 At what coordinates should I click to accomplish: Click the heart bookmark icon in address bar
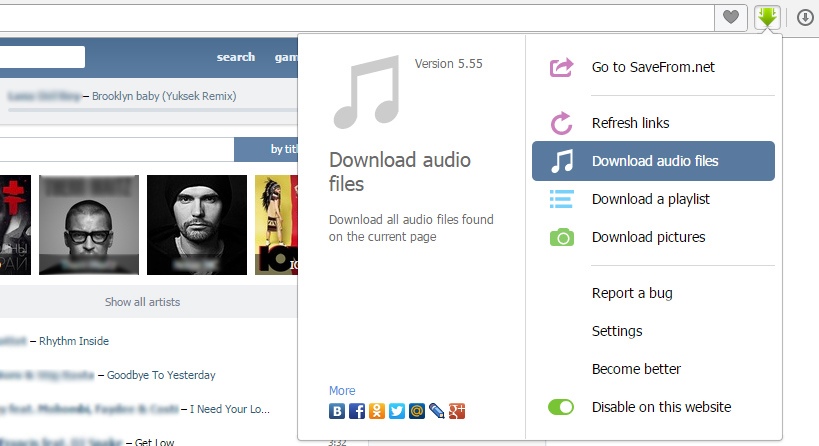click(x=731, y=17)
